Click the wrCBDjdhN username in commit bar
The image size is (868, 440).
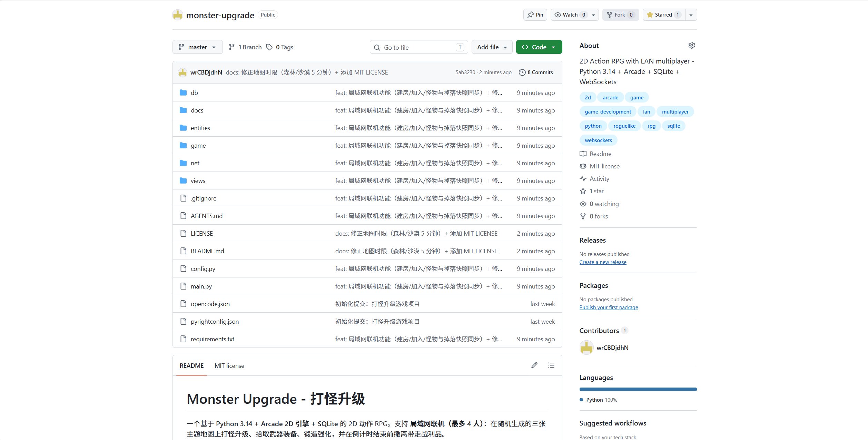pos(206,72)
